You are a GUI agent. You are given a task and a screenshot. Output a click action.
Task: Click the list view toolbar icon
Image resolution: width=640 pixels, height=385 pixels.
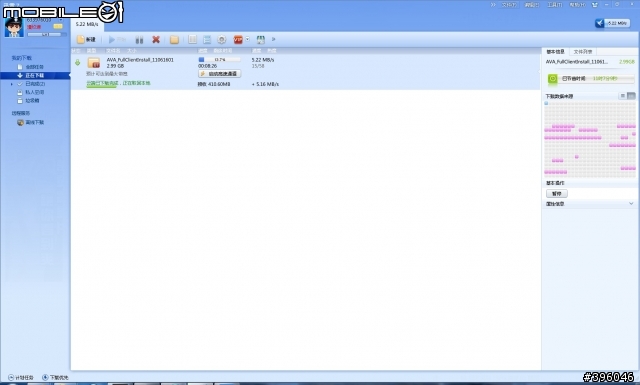point(207,40)
